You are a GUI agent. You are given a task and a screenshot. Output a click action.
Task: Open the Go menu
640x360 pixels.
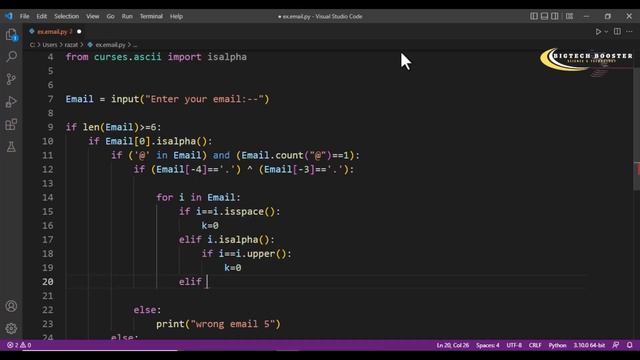click(111, 16)
